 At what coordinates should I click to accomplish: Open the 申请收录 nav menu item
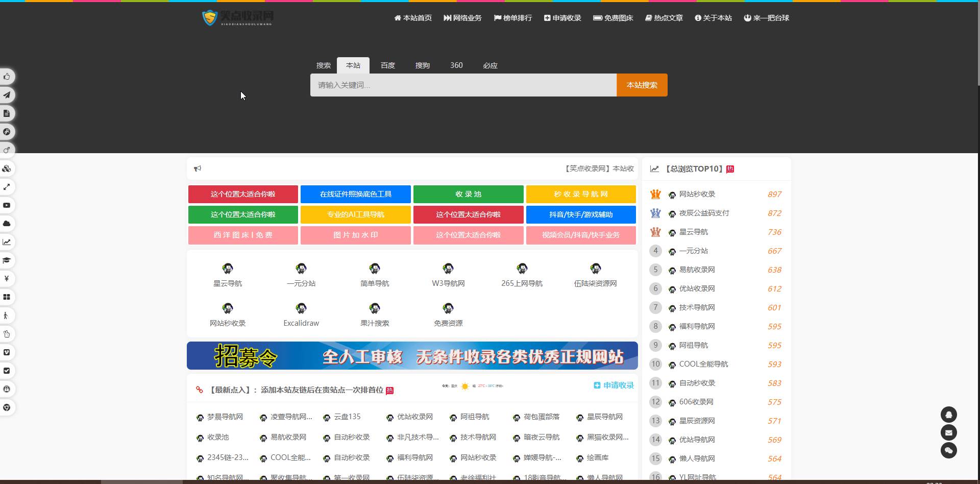point(562,18)
